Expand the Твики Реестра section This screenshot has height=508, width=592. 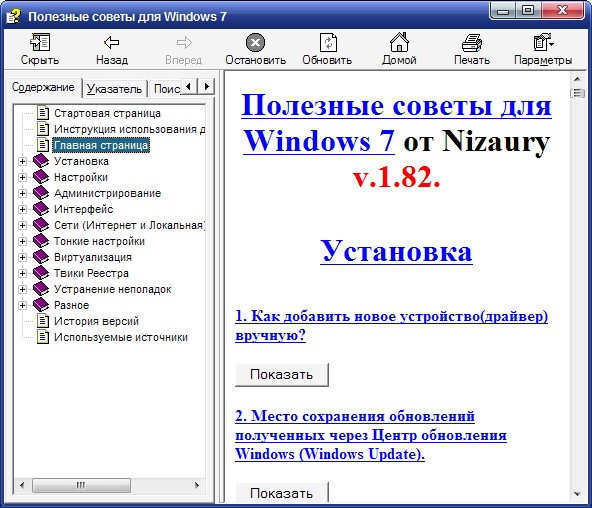[x=22, y=273]
